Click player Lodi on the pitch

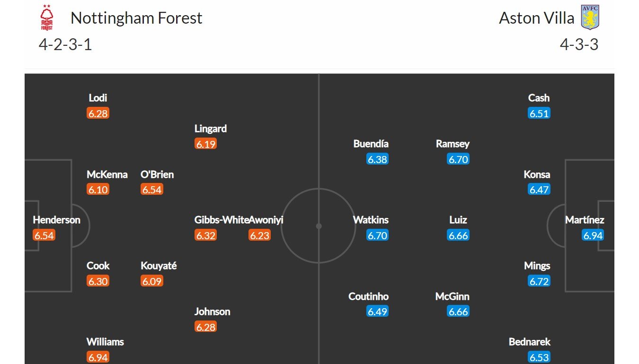(98, 98)
